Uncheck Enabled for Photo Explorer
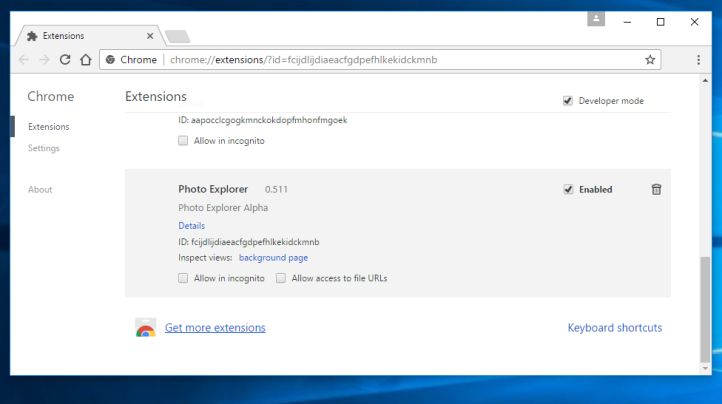Viewport: 722px width, 404px height. (568, 189)
